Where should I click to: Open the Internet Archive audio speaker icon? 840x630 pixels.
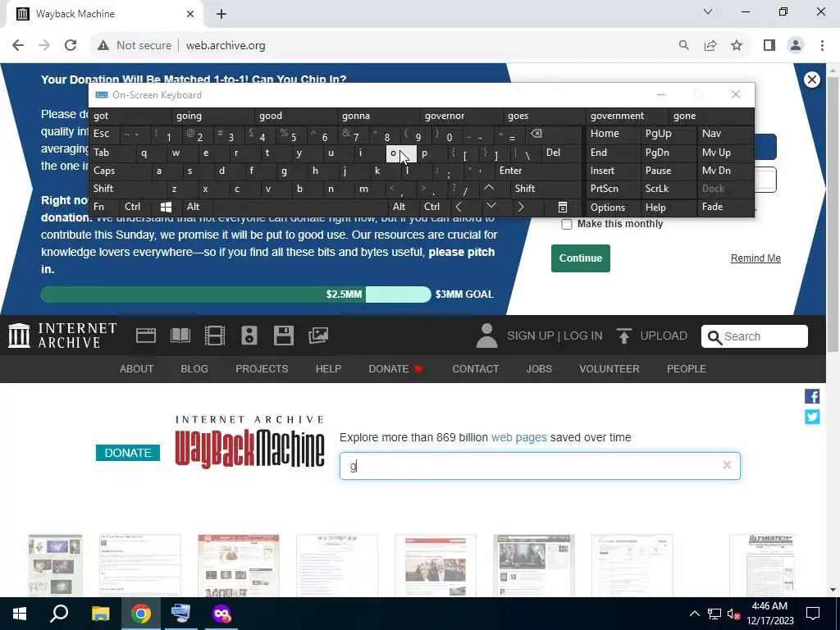[x=249, y=336]
